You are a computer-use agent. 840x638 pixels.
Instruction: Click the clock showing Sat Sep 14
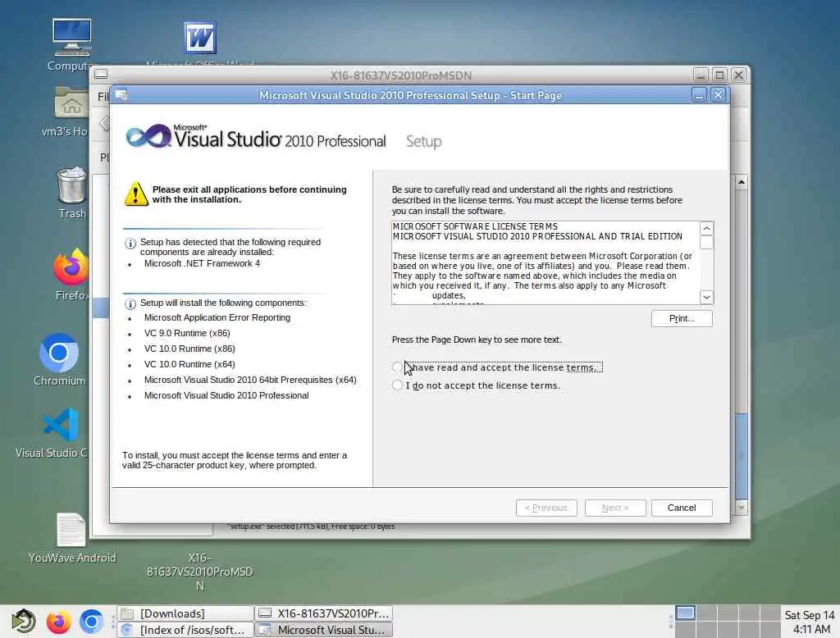[x=810, y=622]
